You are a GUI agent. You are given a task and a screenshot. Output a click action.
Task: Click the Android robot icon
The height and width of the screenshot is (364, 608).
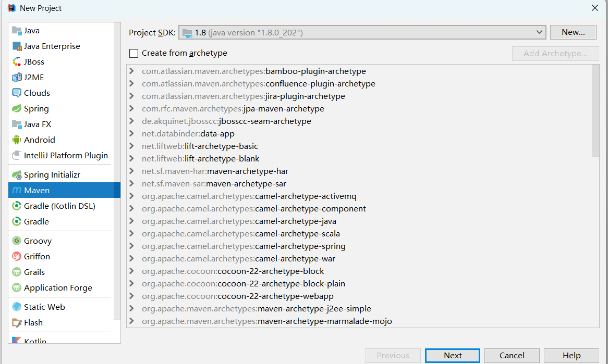[17, 140]
